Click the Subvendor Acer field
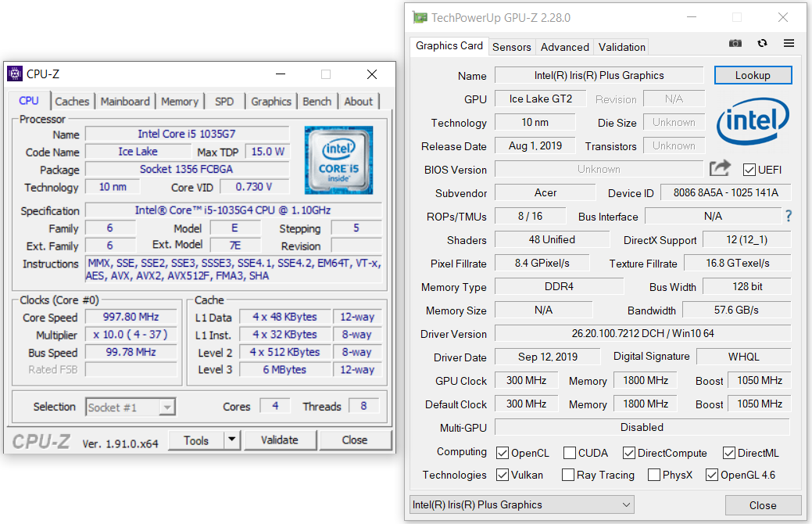Screen dimensions: 812x524 [546, 193]
